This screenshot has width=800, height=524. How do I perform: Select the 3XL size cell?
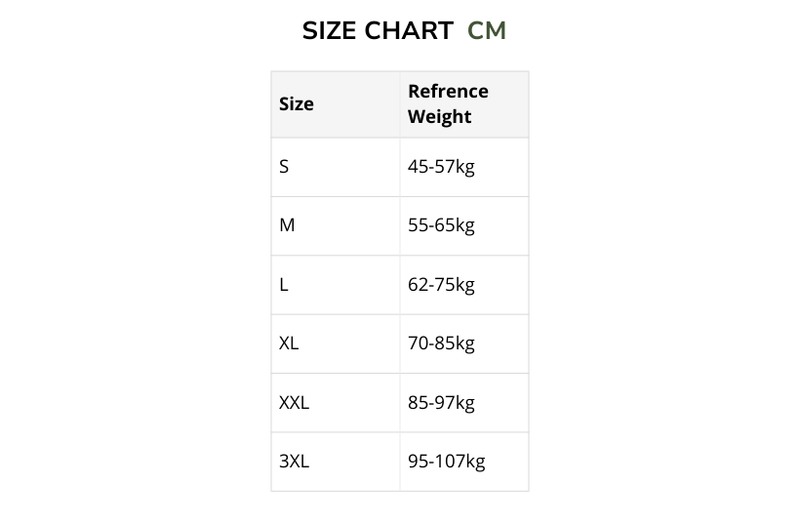coord(294,462)
